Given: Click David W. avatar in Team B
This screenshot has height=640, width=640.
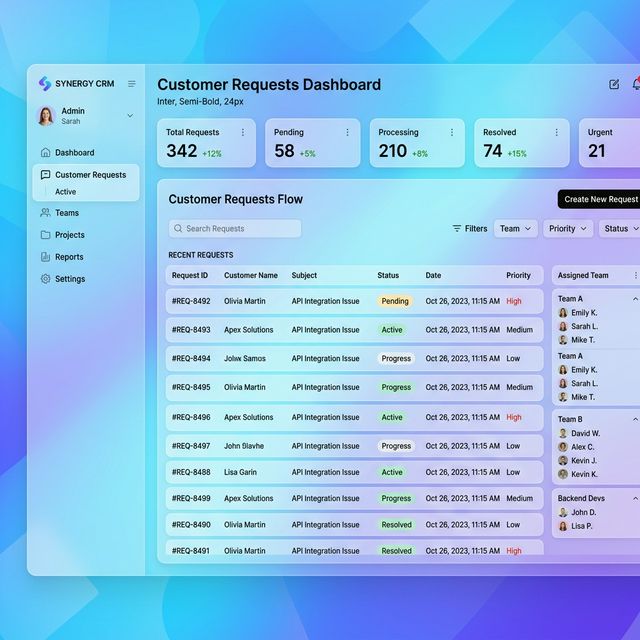Looking at the screenshot, I should (563, 433).
